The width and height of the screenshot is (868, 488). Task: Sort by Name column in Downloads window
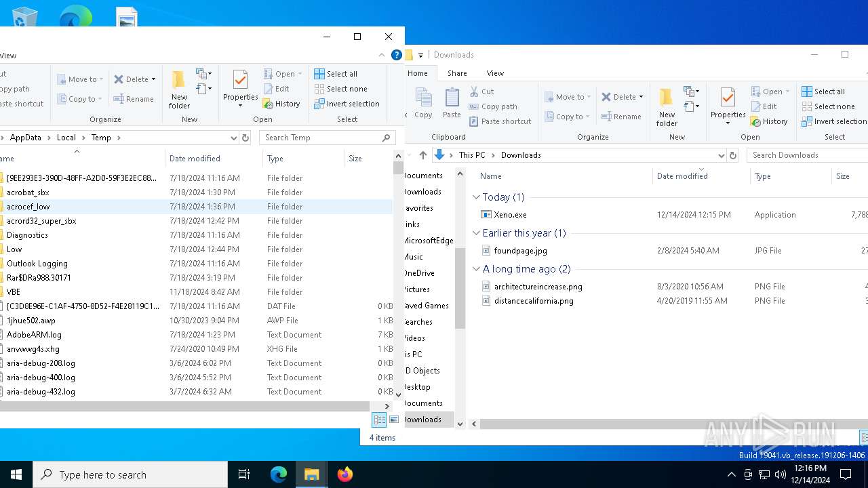pos(564,176)
